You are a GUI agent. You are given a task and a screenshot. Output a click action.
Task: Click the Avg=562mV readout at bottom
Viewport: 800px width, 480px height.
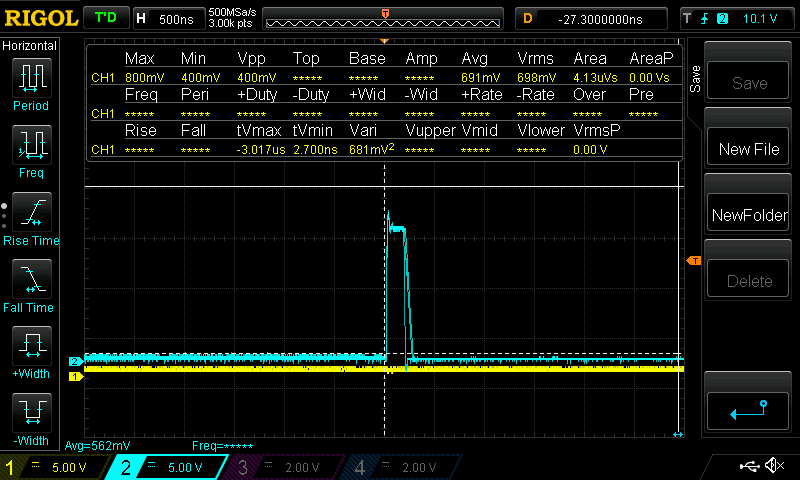97,446
